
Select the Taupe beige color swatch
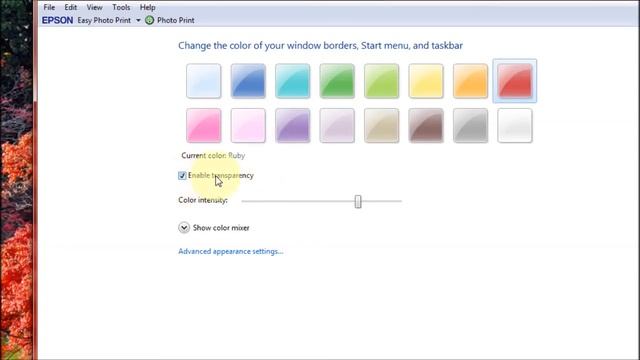[x=382, y=125]
